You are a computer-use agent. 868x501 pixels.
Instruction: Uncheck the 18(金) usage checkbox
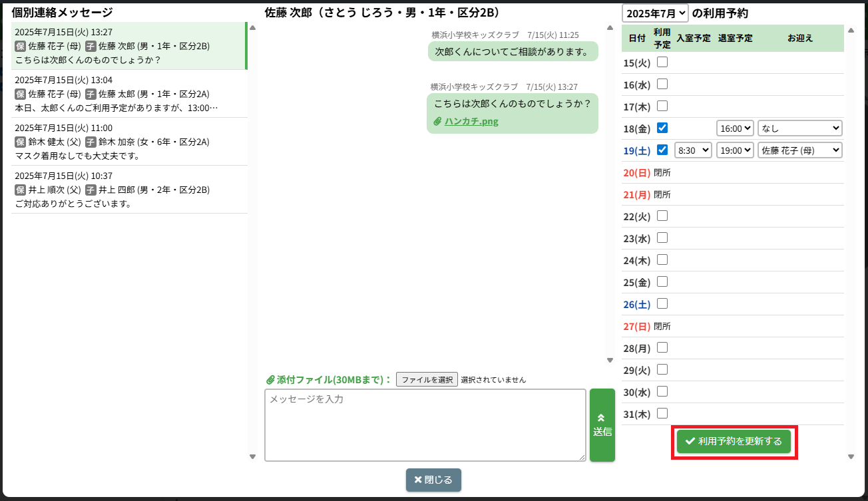[662, 128]
